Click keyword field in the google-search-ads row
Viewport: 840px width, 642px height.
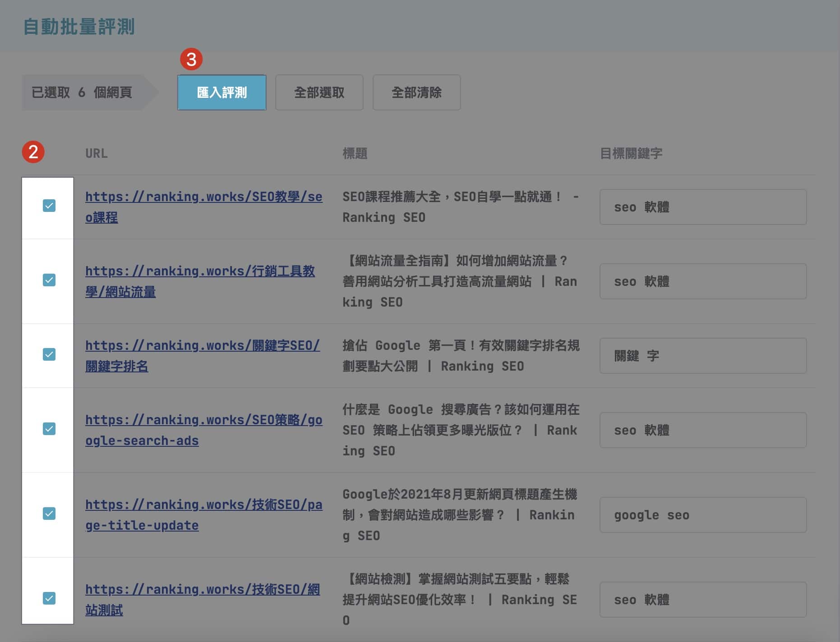pos(702,430)
